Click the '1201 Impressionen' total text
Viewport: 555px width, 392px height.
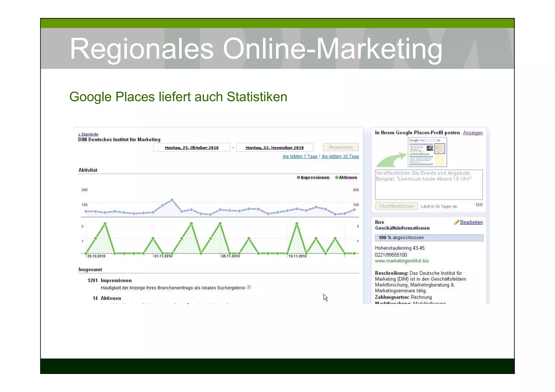pyautogui.click(x=109, y=280)
